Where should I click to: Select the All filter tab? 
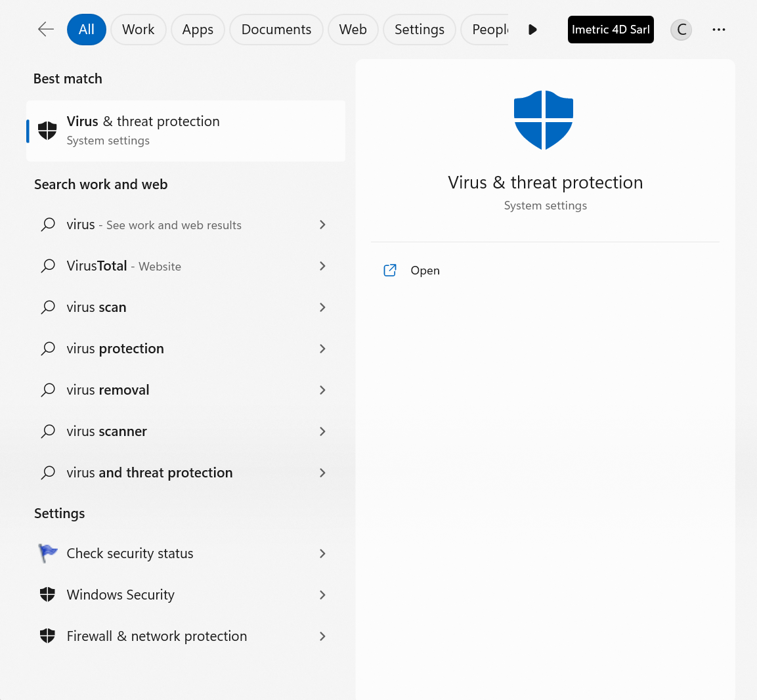tap(87, 30)
